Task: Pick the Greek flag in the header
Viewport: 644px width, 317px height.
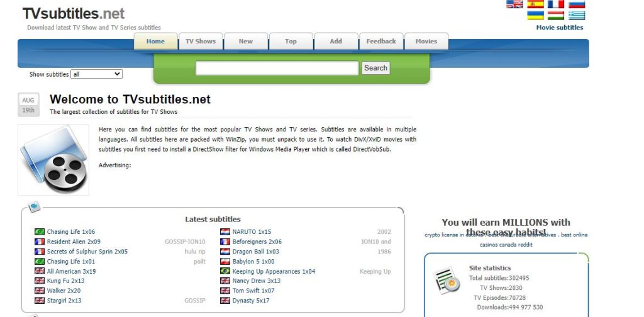Action: pyautogui.click(x=577, y=15)
